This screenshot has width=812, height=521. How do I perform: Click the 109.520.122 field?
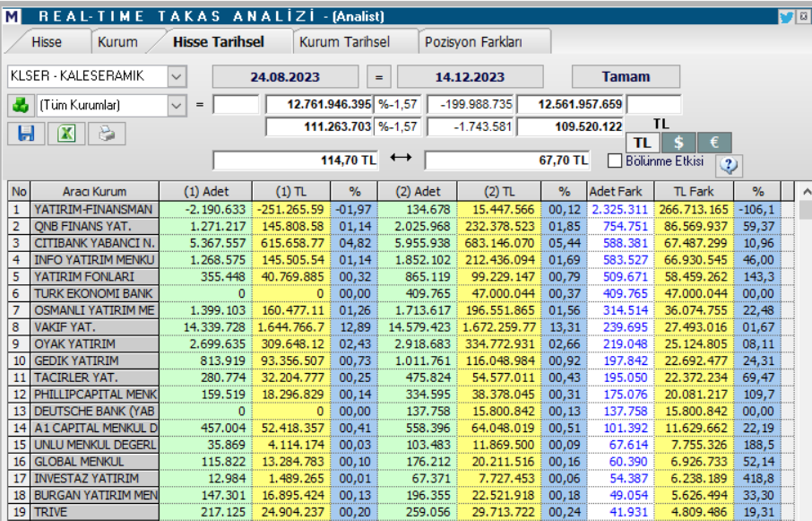tap(570, 126)
